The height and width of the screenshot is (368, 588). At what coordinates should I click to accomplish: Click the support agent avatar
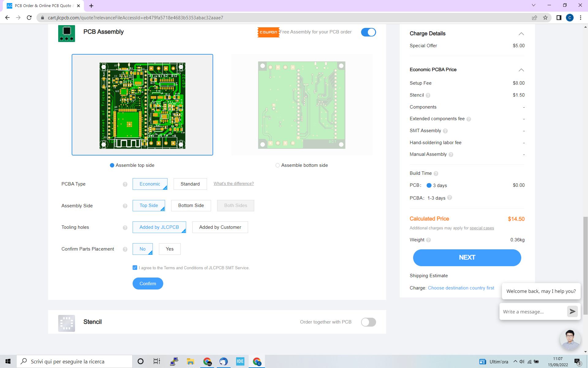570,339
